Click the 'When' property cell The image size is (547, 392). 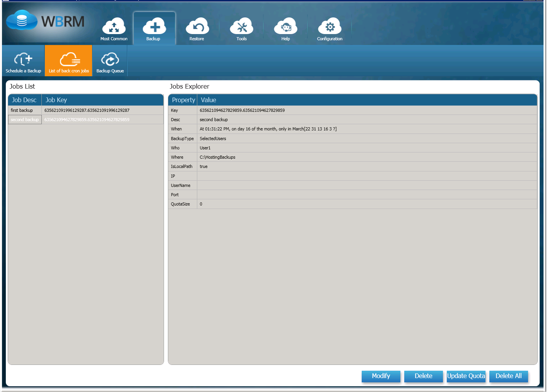183,129
